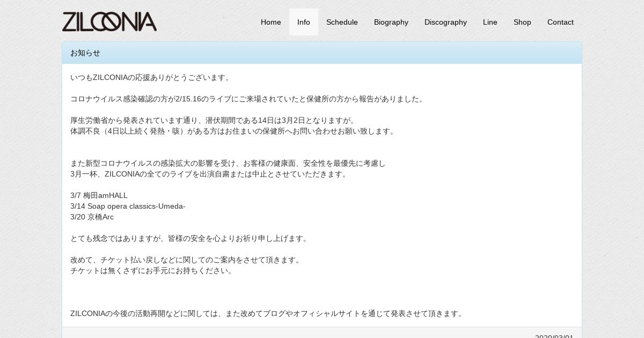This screenshot has width=644, height=338.
Task: Navigate to Discography
Action: [445, 22]
